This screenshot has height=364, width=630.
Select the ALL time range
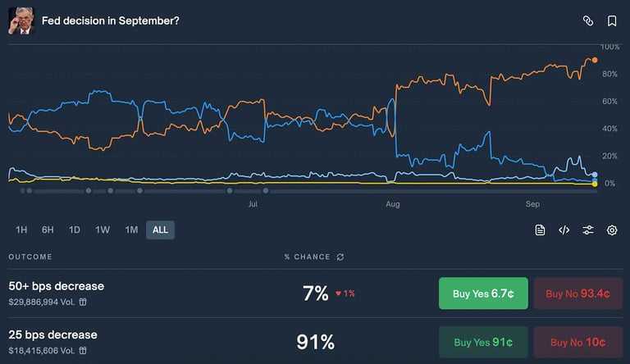pyautogui.click(x=160, y=230)
